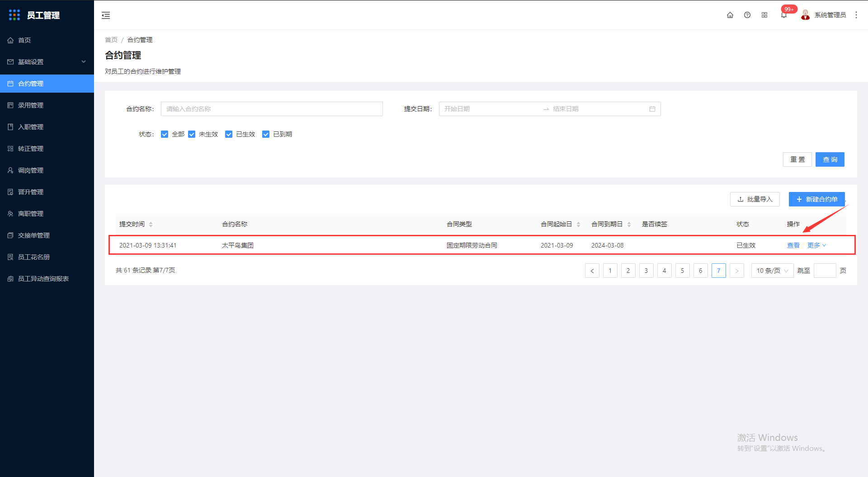The image size is (868, 477).
Task: Click the 合约名称 column header
Action: click(235, 224)
